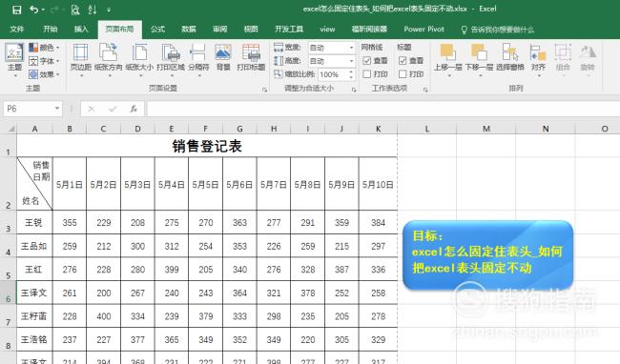620x364 pixels.
Task: Open the Quick Access Toolbar customize arrow
Action: [x=109, y=10]
